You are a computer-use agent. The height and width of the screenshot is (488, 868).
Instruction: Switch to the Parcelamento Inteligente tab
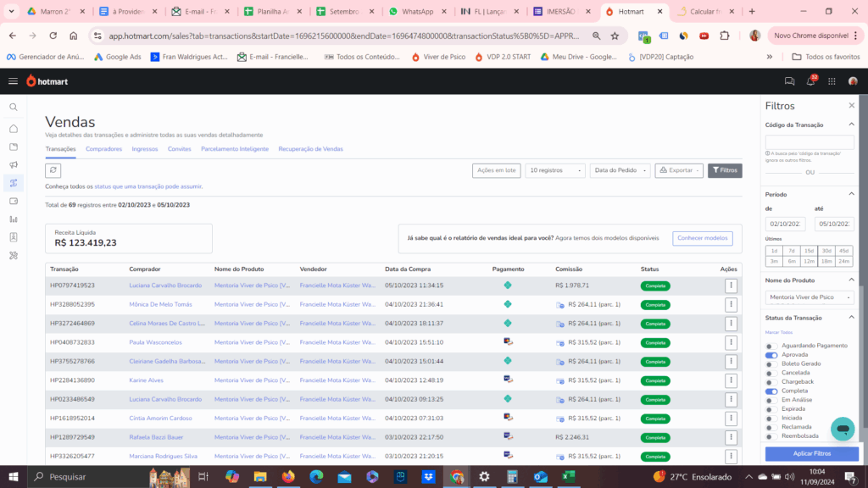235,149
